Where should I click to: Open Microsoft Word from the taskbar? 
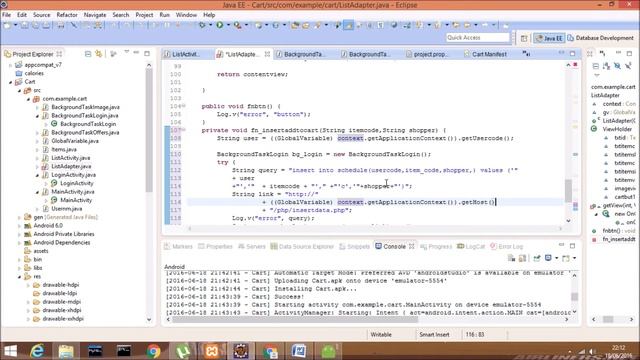[x=299, y=351]
